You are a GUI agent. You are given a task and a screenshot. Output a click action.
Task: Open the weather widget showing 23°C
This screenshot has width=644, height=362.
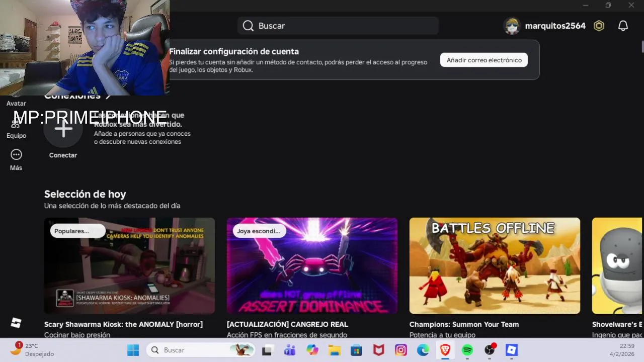[31, 350]
